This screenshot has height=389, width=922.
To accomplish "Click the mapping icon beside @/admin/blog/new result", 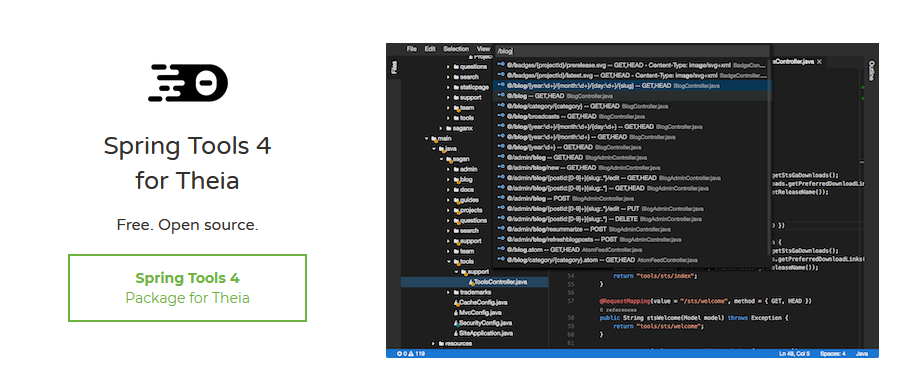I will coord(501,167).
